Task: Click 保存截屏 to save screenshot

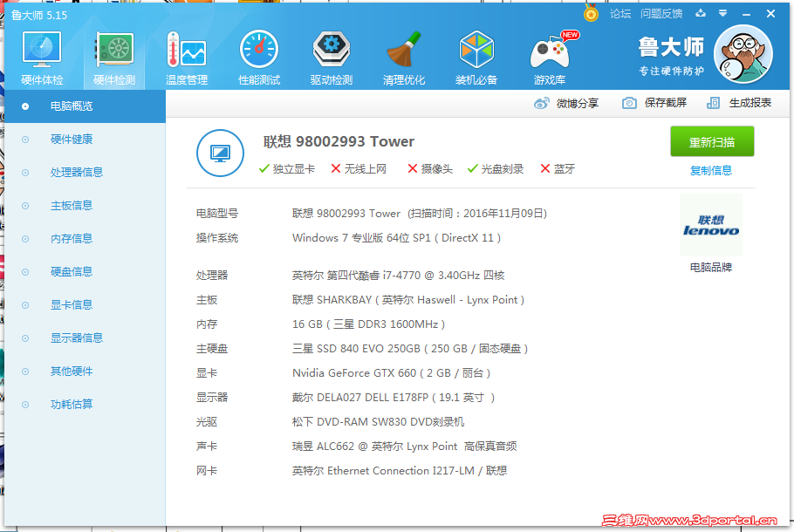Action: 666,103
